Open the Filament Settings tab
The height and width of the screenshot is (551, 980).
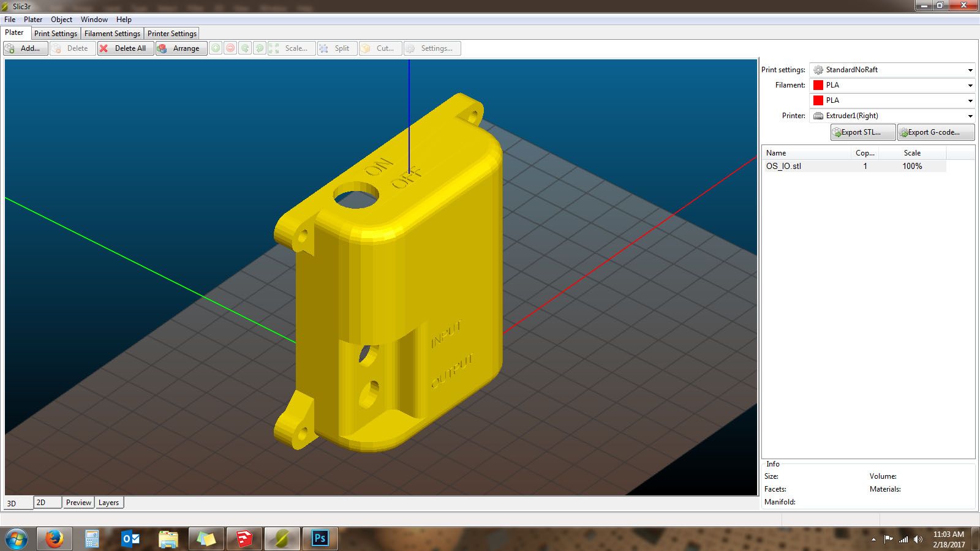pos(112,34)
